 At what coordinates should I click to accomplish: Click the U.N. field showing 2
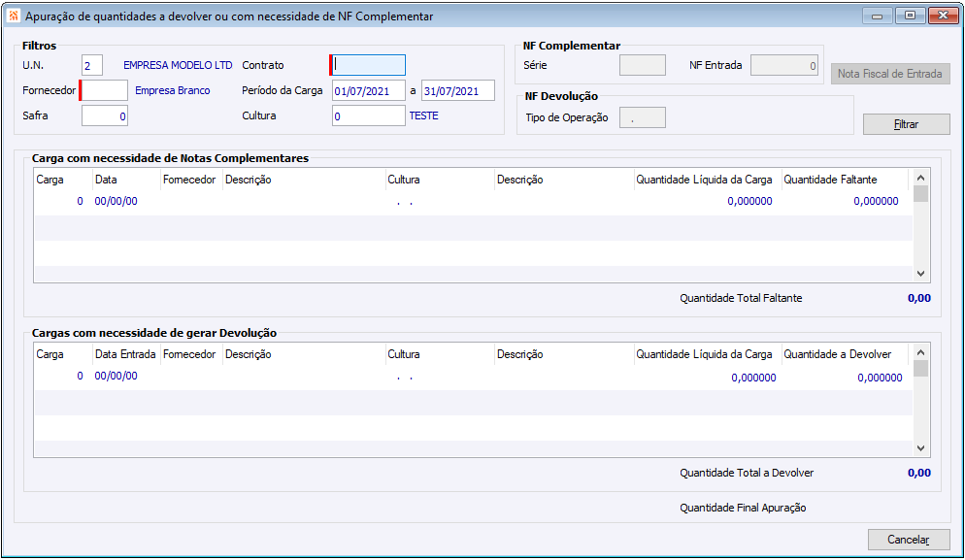tap(91, 65)
